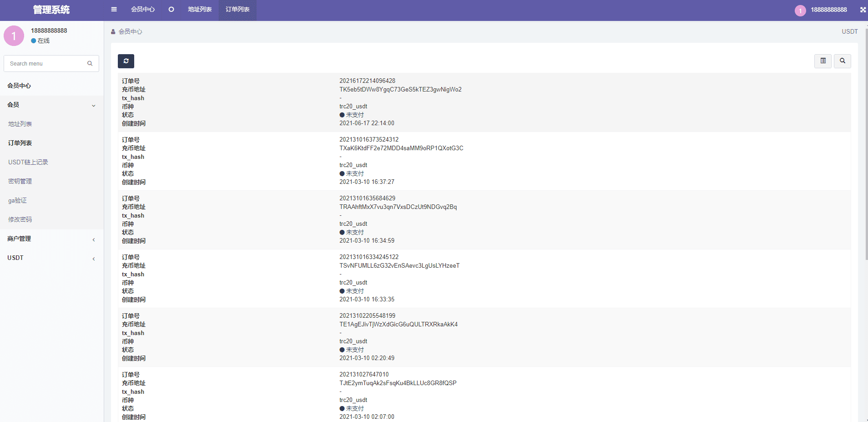
Task: Click the hamburger menu toggle icon
Action: [114, 10]
